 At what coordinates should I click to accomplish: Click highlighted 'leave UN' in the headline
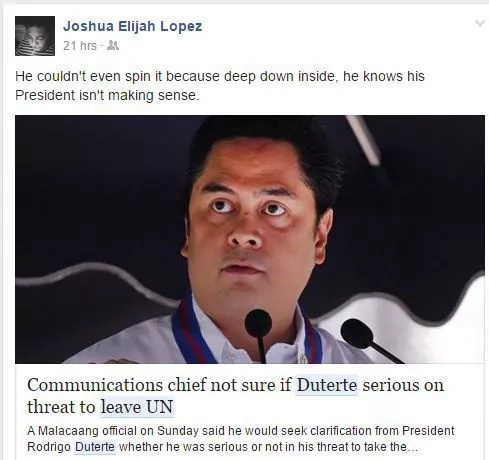pos(137,407)
